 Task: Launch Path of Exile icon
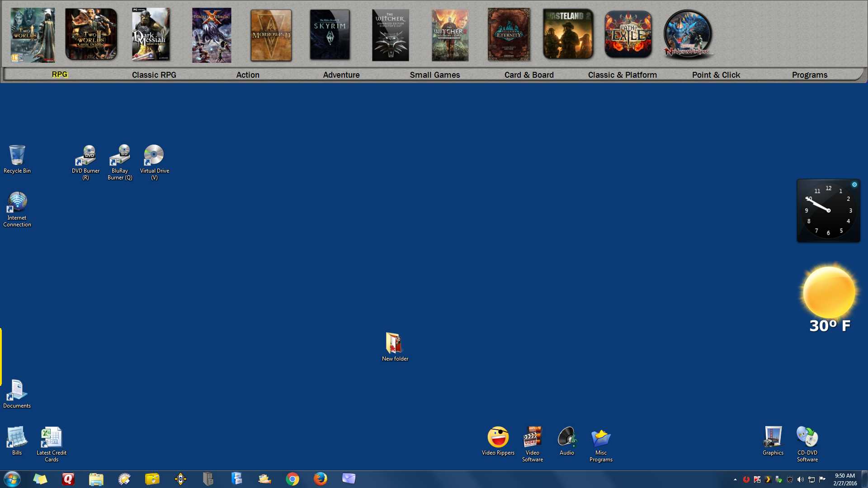coord(628,35)
